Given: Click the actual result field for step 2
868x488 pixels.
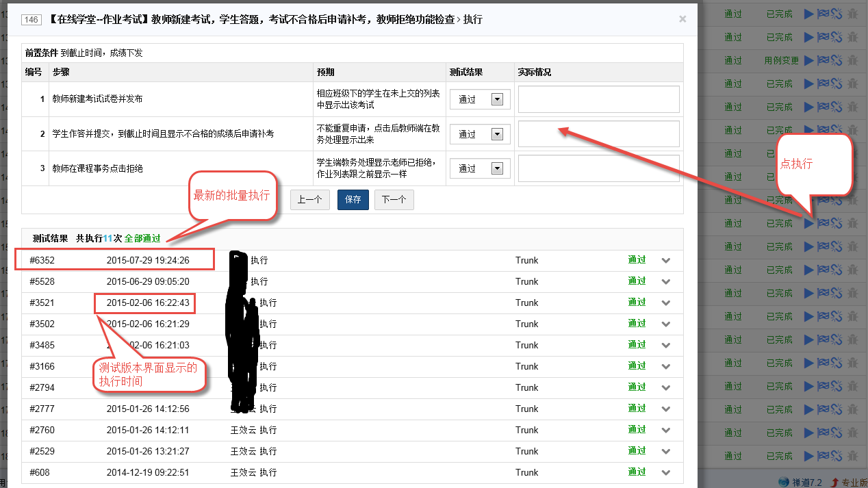Looking at the screenshot, I should click(x=599, y=133).
